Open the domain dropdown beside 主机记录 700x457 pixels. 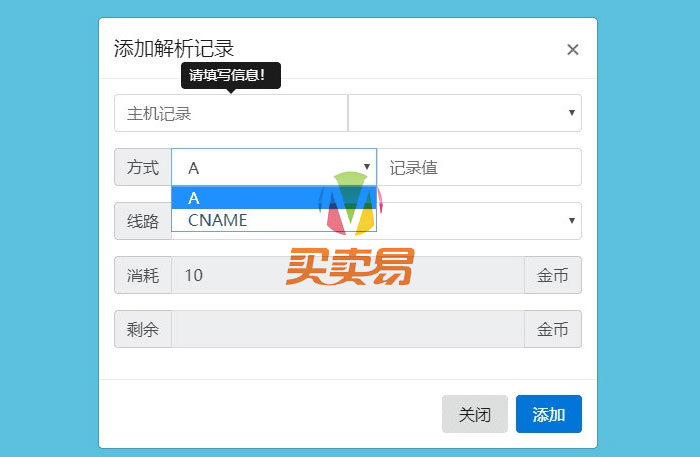[465, 113]
